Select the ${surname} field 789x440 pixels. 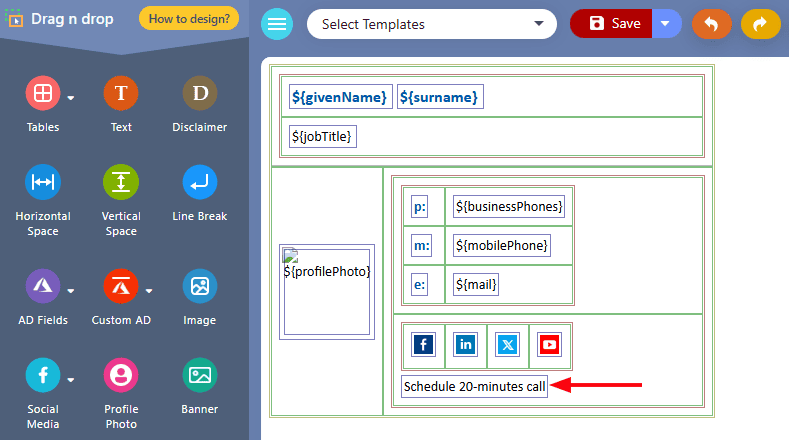click(x=440, y=97)
